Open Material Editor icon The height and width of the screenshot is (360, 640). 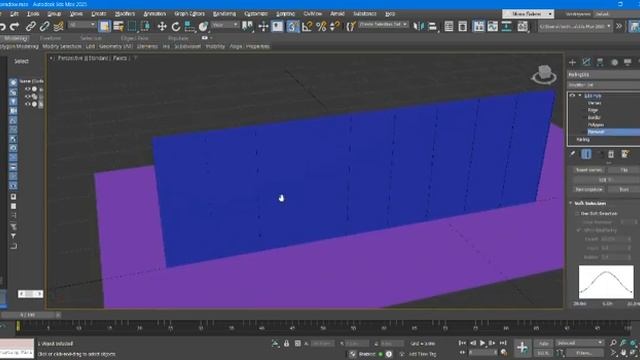pos(522,27)
